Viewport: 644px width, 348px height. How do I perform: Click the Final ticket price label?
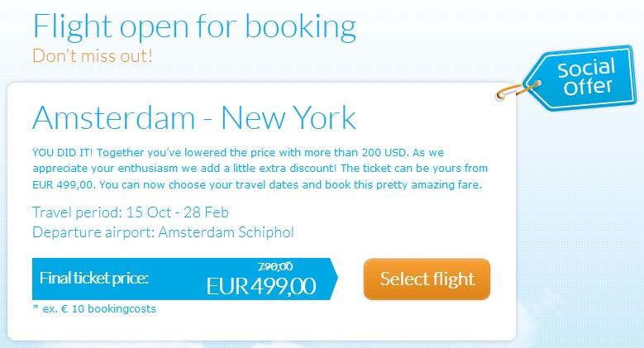tap(93, 279)
